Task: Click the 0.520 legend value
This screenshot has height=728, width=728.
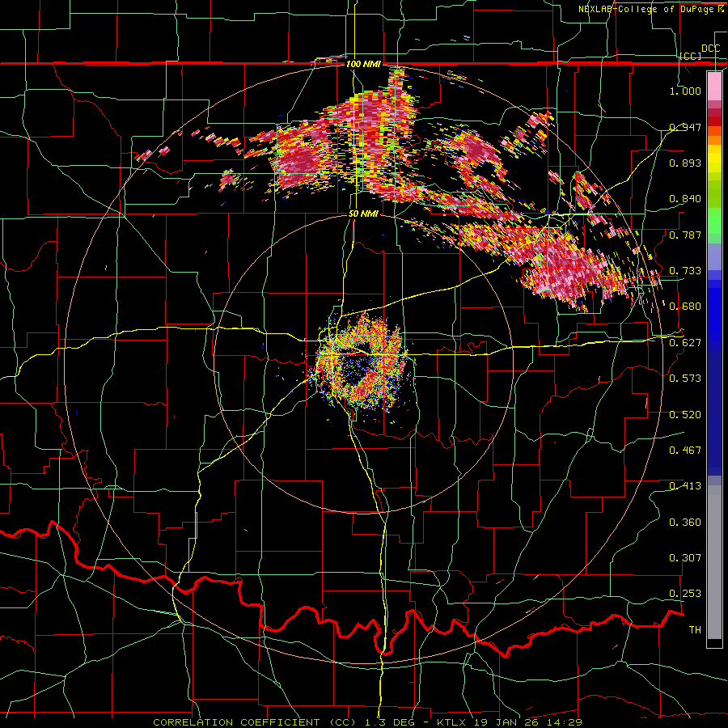Action: click(x=685, y=415)
